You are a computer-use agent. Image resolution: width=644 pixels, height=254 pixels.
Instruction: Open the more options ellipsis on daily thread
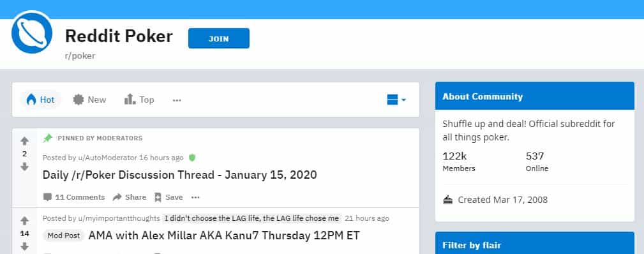[x=195, y=197]
